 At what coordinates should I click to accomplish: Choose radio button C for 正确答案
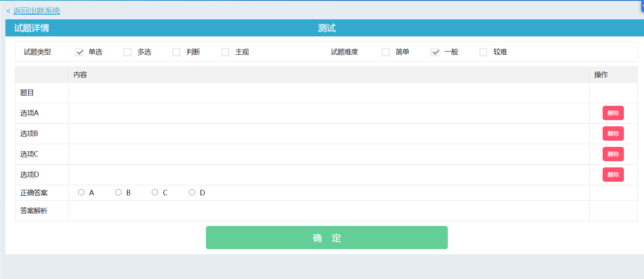pos(155,192)
